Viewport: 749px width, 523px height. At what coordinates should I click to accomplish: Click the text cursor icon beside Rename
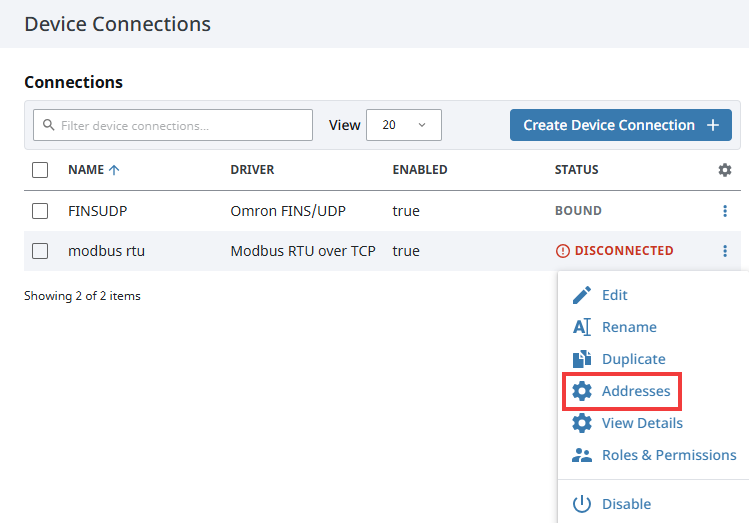[581, 327]
